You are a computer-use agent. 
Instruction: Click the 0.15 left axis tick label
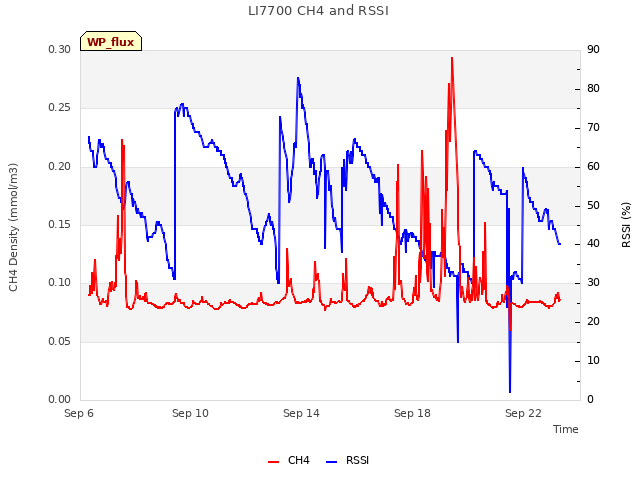coord(60,224)
